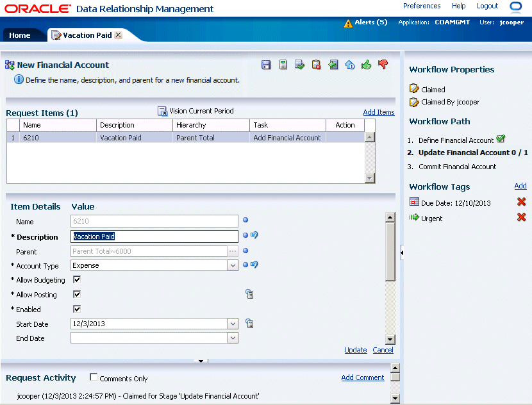Remove the Urgent workflow tag

[522, 217]
